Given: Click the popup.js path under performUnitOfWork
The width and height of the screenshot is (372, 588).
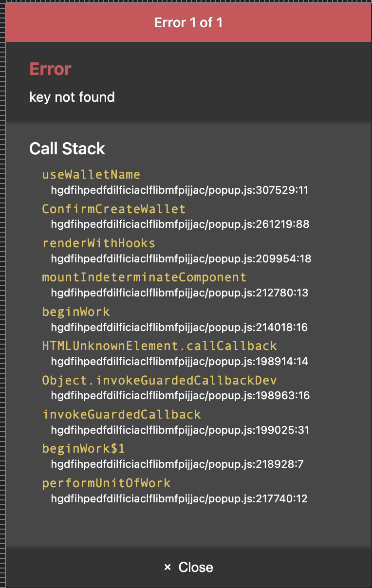Looking at the screenshot, I should click(180, 498).
